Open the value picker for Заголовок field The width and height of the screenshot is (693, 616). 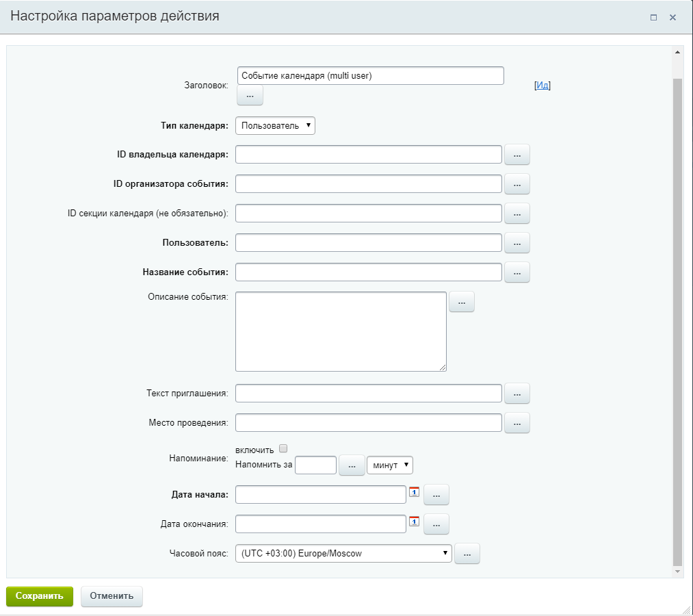(249, 95)
